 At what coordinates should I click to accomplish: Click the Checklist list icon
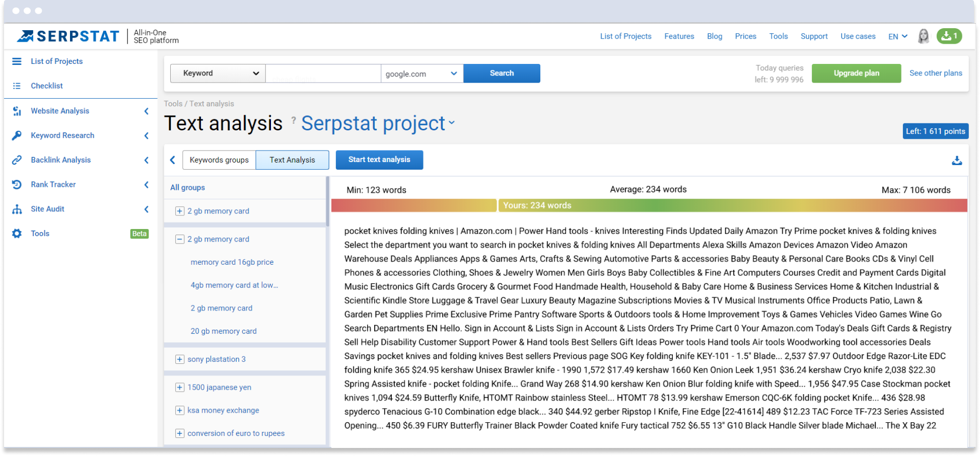17,86
